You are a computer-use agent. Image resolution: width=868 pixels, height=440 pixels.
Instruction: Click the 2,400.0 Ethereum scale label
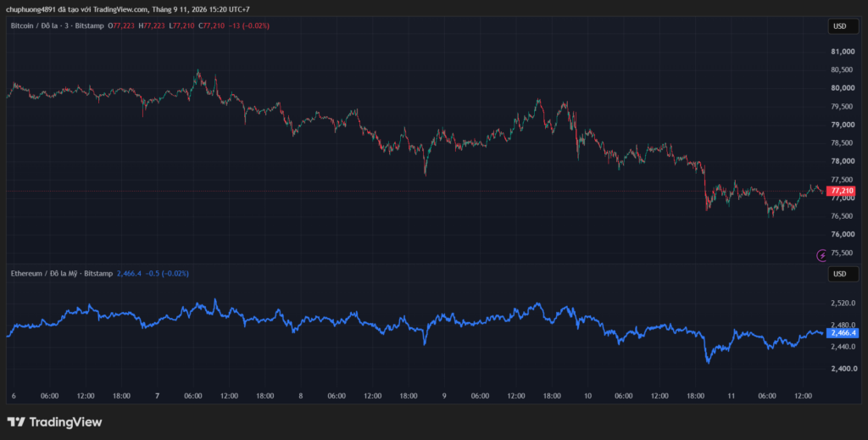coord(843,369)
